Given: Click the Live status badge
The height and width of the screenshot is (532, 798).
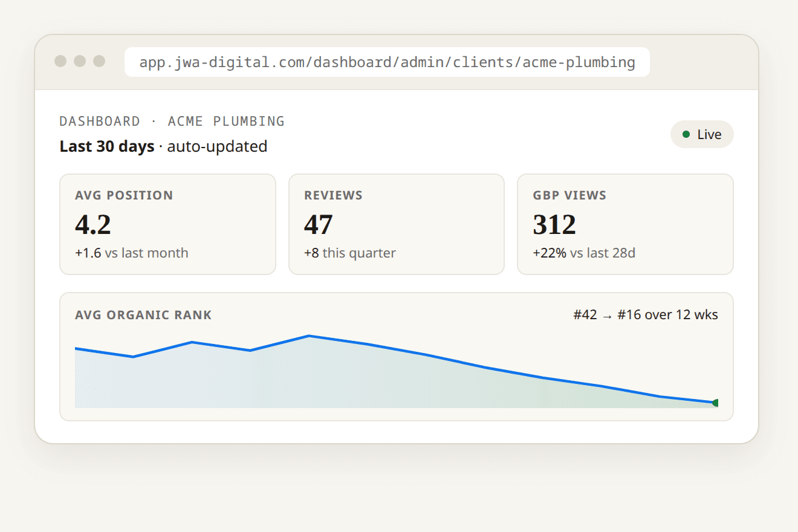Looking at the screenshot, I should click(702, 134).
